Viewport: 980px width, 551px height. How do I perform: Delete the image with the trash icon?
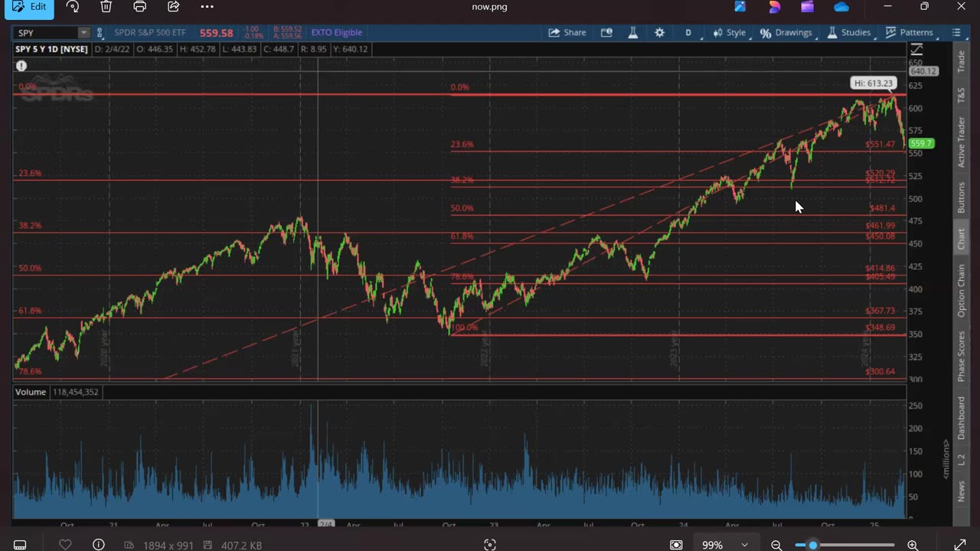[x=106, y=7]
